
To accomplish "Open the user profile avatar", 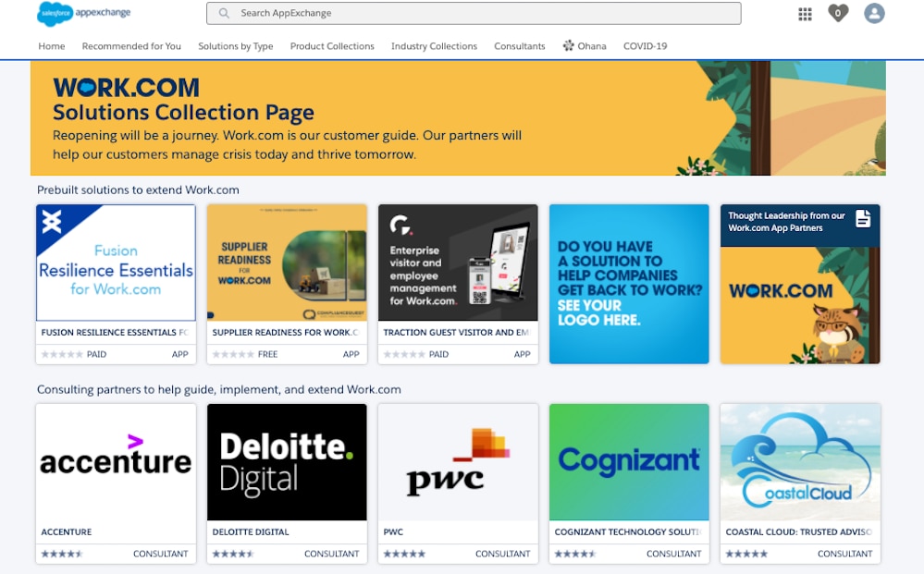I will point(874,13).
